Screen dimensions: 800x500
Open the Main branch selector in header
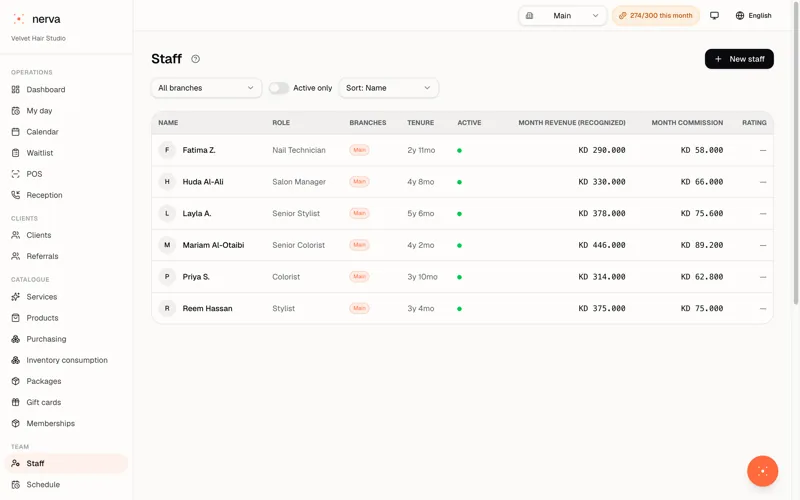pyautogui.click(x=562, y=16)
